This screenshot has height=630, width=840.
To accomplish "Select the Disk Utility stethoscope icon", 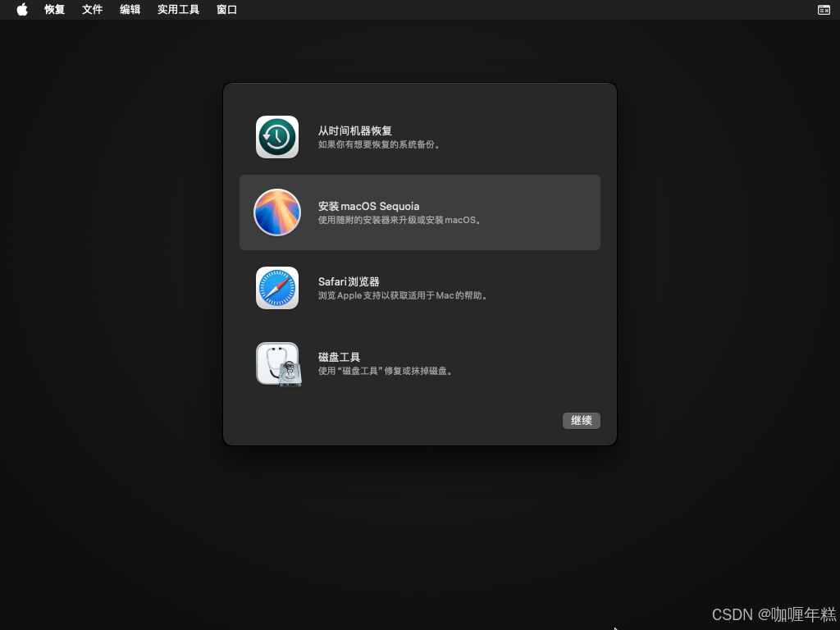I will click(278, 363).
